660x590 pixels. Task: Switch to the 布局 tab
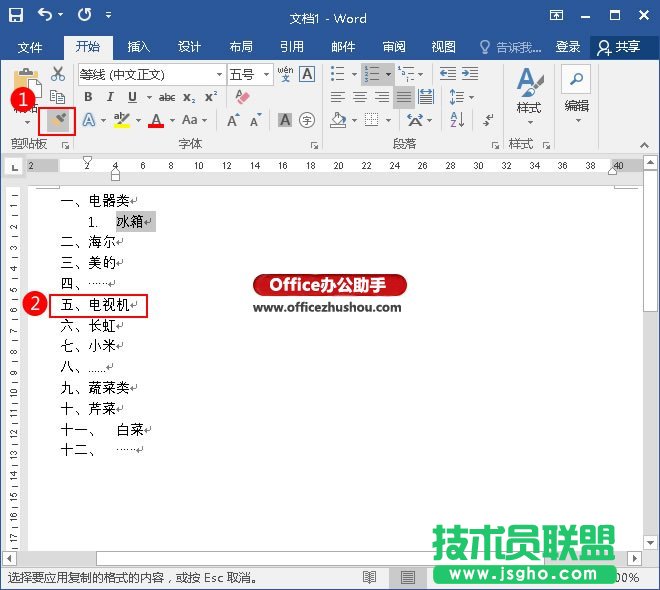pos(241,46)
